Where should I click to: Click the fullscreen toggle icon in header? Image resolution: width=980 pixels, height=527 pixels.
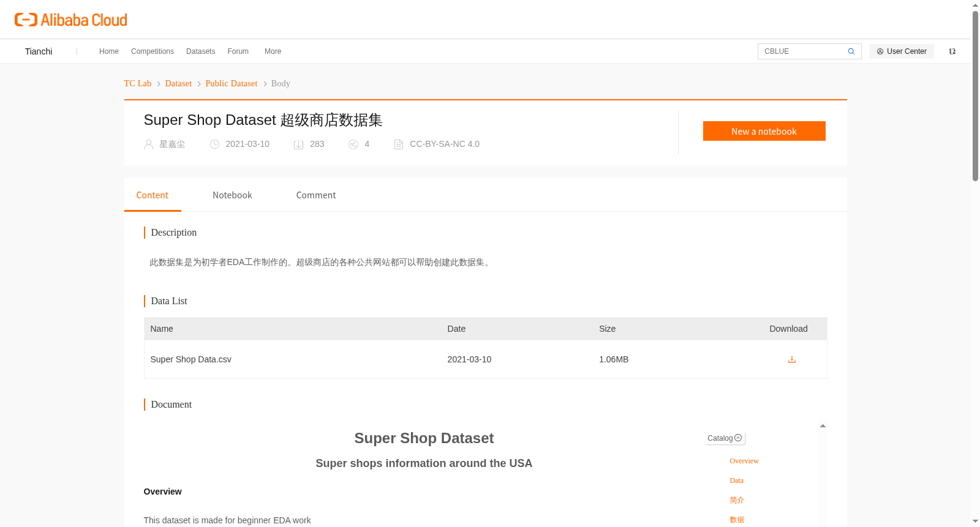952,51
